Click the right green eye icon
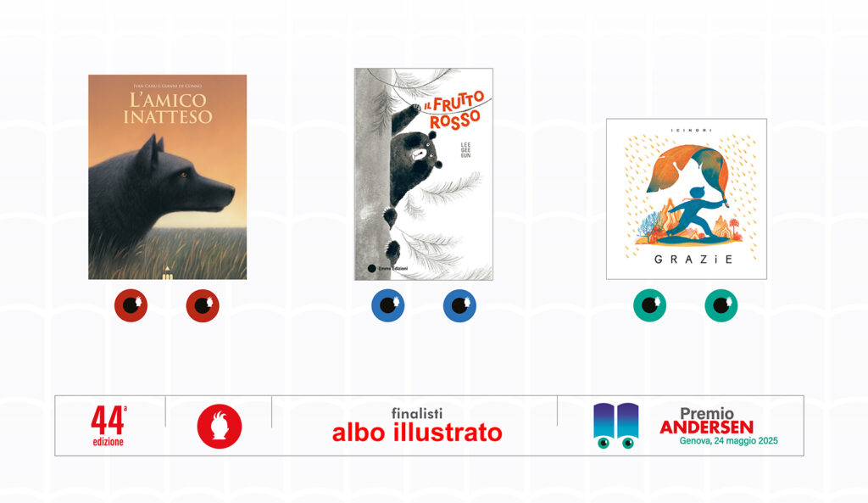Screen dimensions: 868x503 (721, 305)
